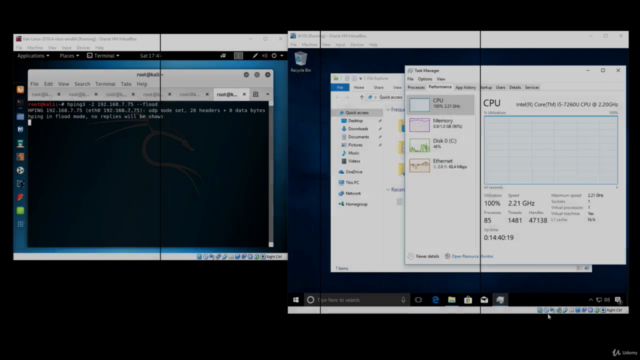The height and width of the screenshot is (360, 640).
Task: Select Documents in File Explorer sidebar
Action: 358,137
